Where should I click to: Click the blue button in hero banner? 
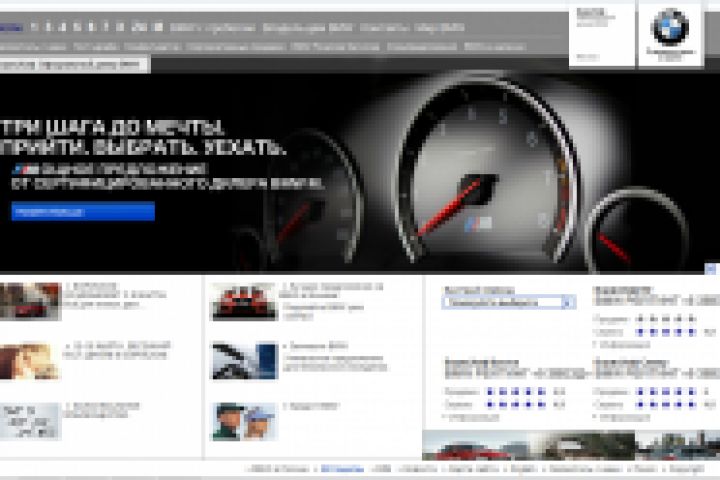pyautogui.click(x=83, y=212)
